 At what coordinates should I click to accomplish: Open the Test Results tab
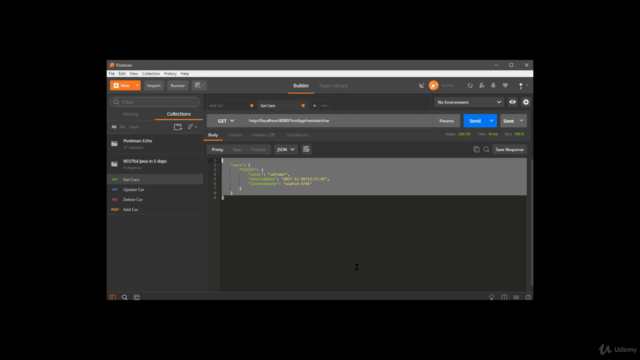coord(297,135)
